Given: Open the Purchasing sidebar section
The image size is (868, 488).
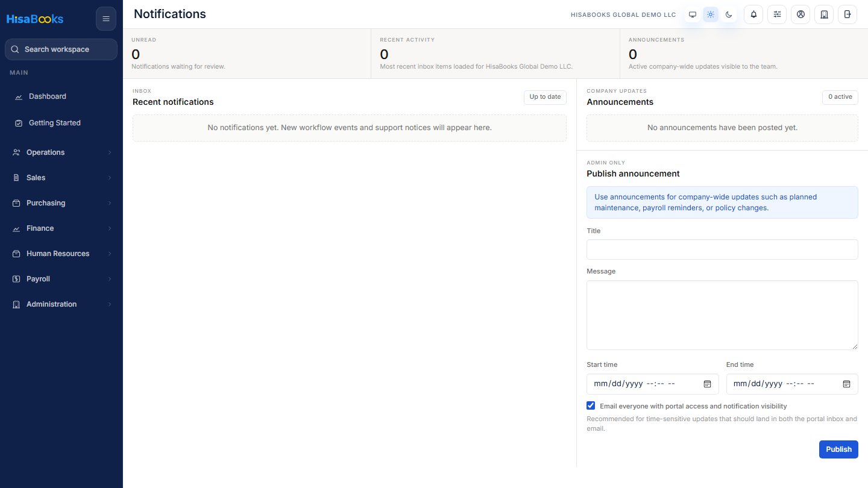Looking at the screenshot, I should [61, 203].
